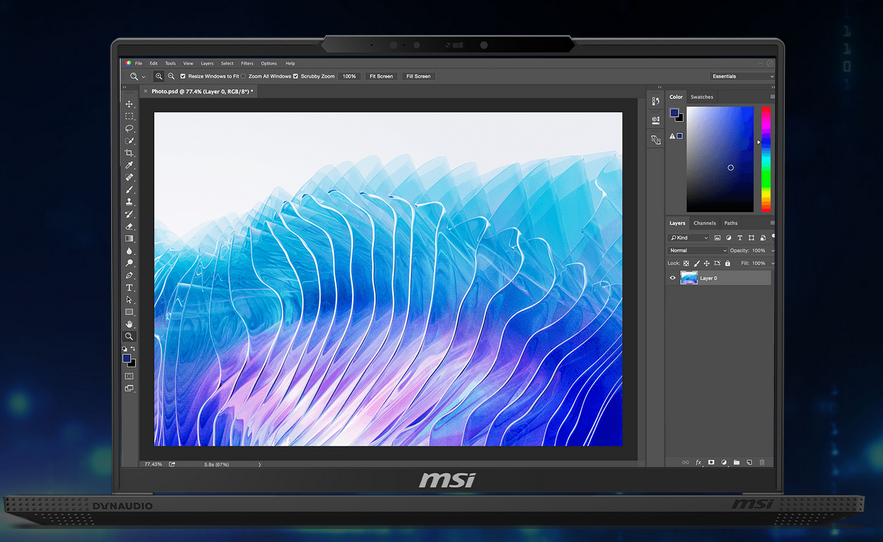Close the Photo.psd document tab
The height and width of the screenshot is (542, 883).
[146, 91]
